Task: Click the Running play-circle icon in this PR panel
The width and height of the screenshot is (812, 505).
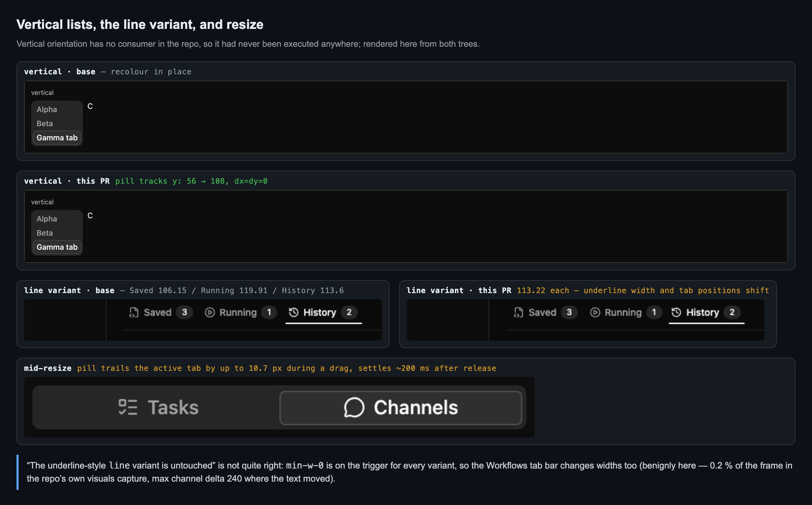Action: 595,312
